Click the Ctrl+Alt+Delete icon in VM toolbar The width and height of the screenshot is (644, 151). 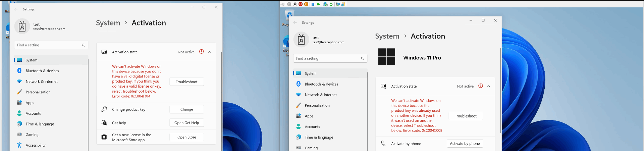pos(282,4)
